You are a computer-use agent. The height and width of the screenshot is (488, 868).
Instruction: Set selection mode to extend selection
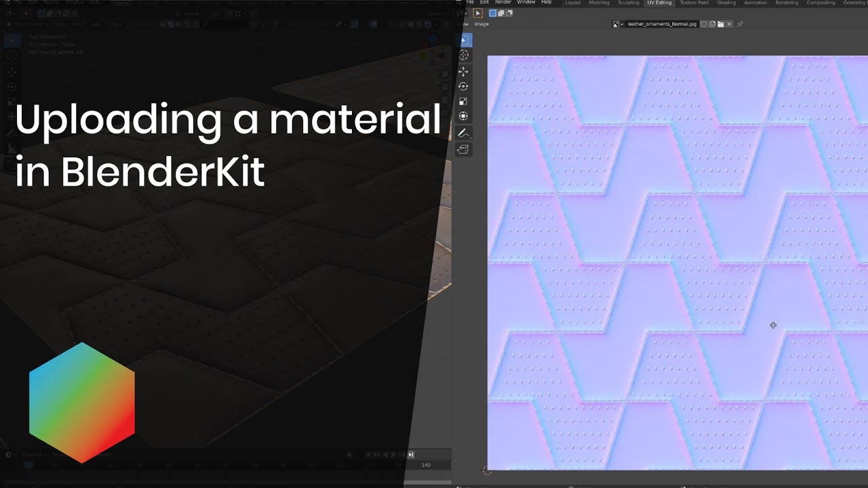[x=501, y=13]
